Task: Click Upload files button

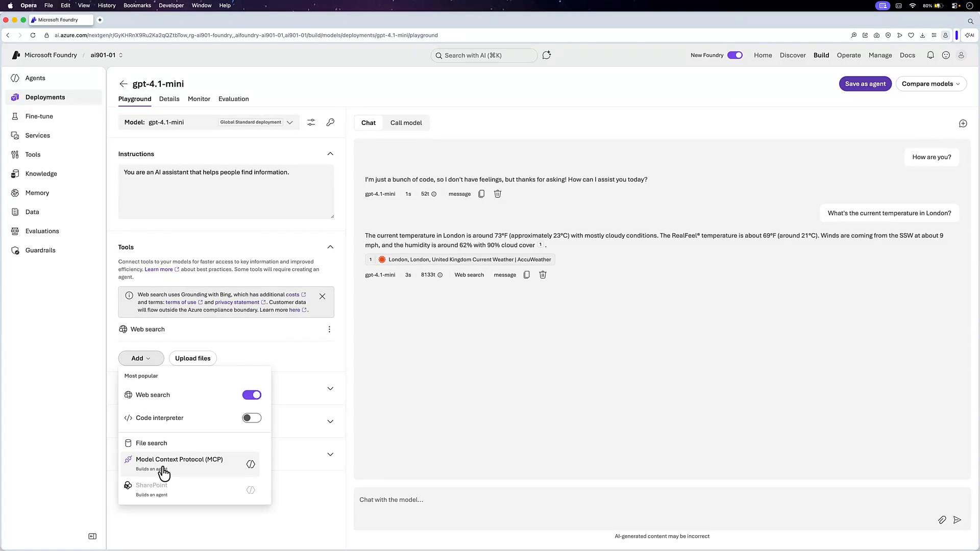Action: click(193, 358)
